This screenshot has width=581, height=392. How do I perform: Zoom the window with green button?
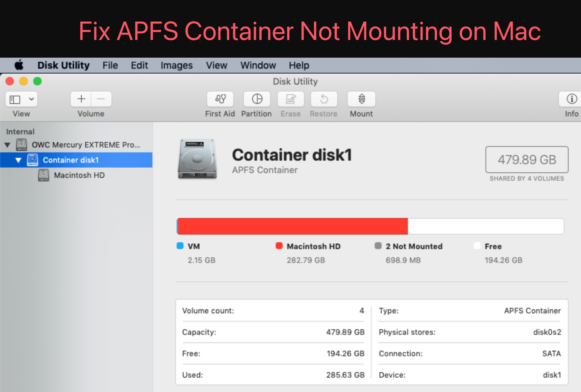pos(37,81)
